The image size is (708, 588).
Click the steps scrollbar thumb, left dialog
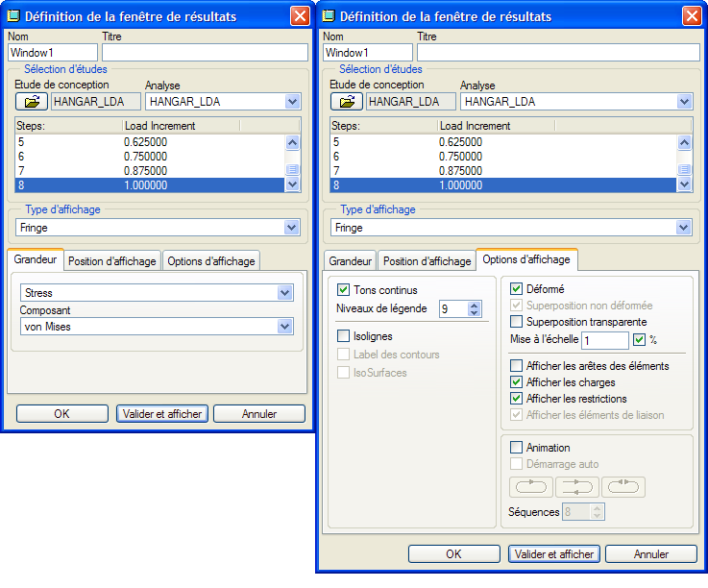[x=293, y=169]
